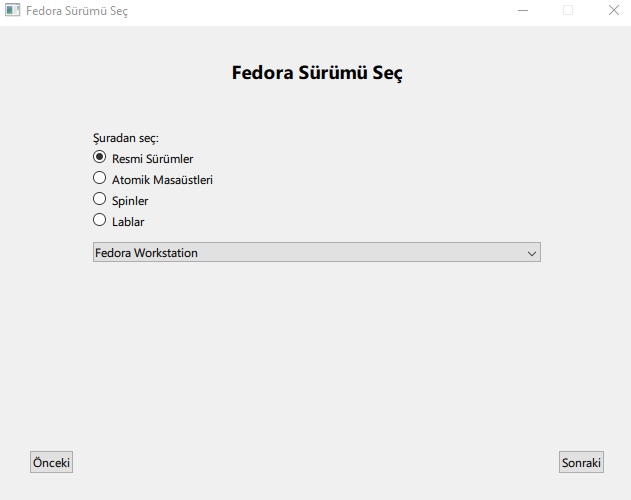Click the Resmi Sürümler label text
Image resolution: width=631 pixels, height=500 pixels.
pyautogui.click(x=152, y=159)
